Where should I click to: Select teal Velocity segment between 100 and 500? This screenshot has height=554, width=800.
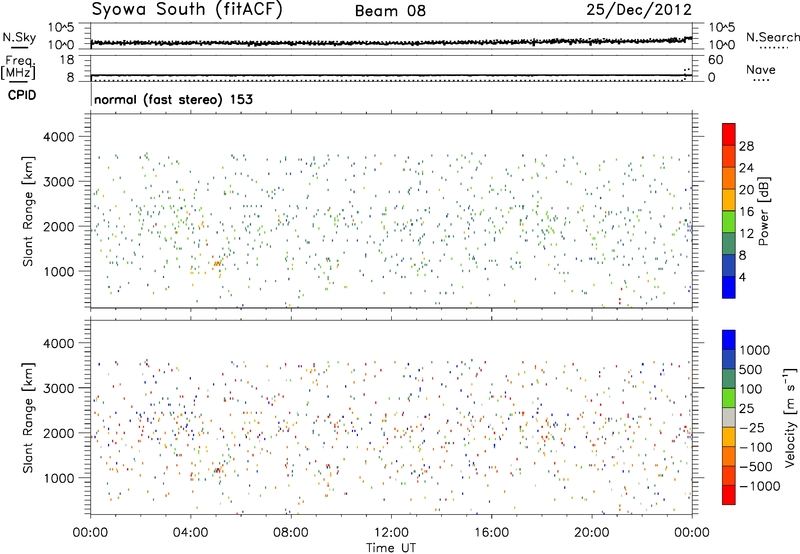click(x=729, y=379)
